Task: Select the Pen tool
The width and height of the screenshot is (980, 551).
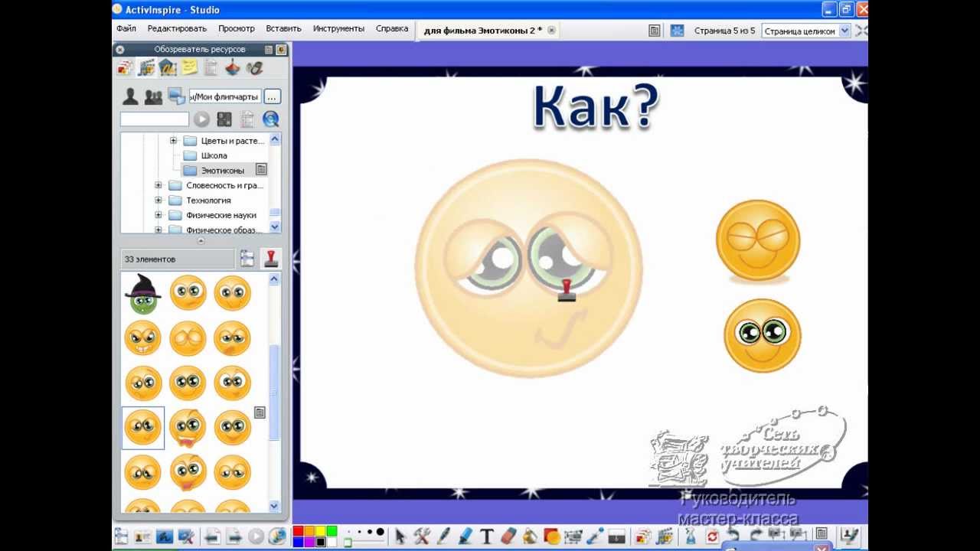Action: (443, 536)
